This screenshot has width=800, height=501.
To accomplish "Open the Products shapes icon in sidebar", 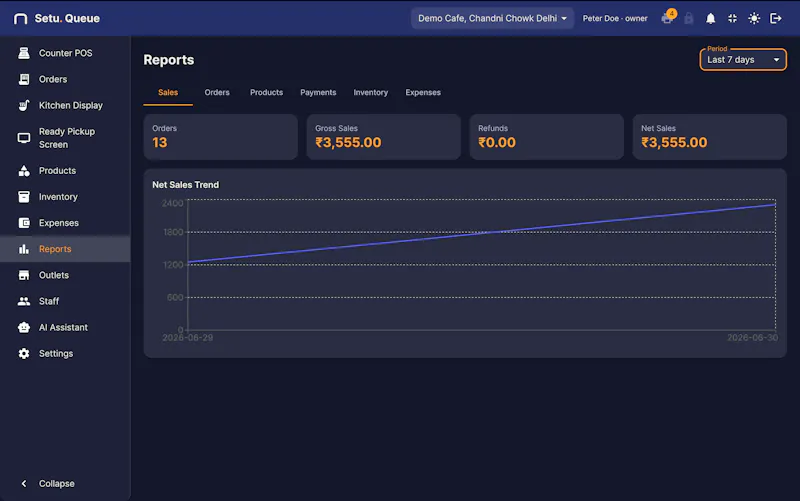I will pos(24,170).
